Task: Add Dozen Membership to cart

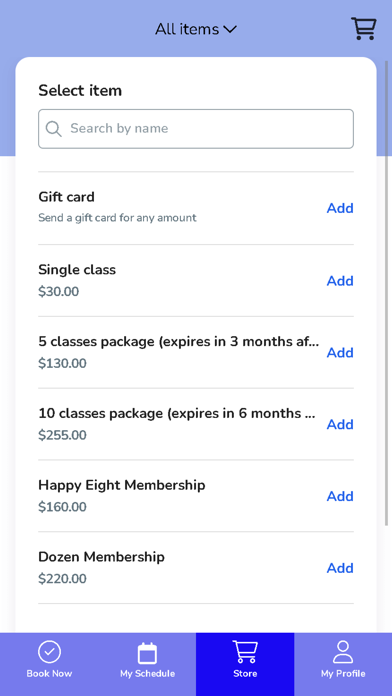Action: point(340,568)
